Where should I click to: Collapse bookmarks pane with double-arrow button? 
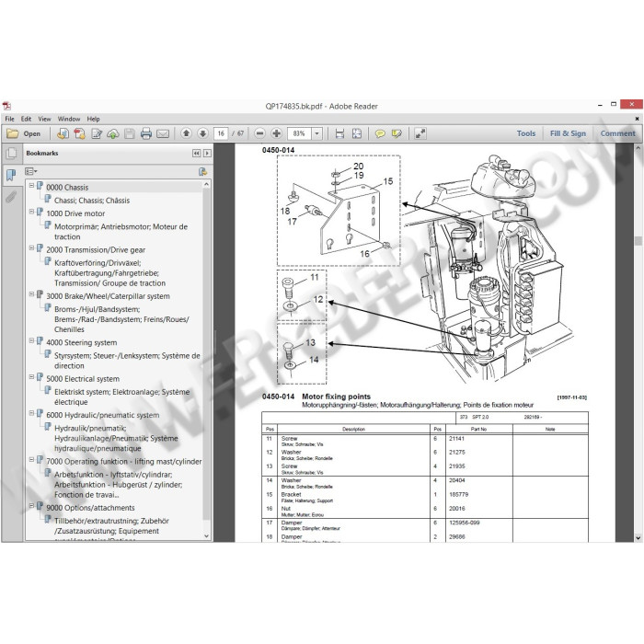[x=196, y=154]
